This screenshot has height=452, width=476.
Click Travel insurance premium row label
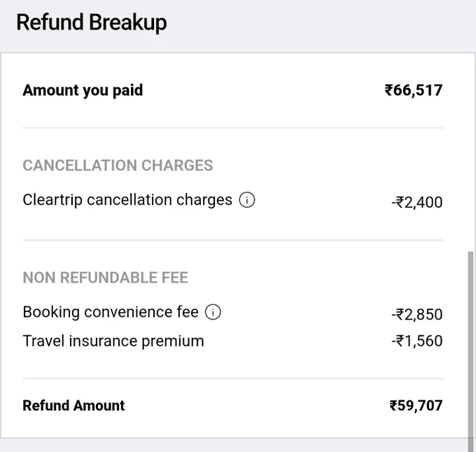pos(113,341)
